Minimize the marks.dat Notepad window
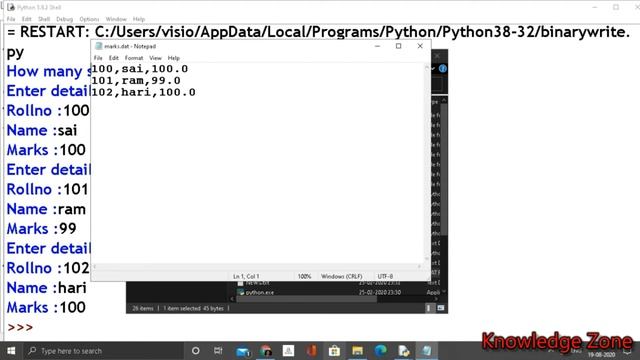The width and height of the screenshot is (640, 360). pos(377,46)
